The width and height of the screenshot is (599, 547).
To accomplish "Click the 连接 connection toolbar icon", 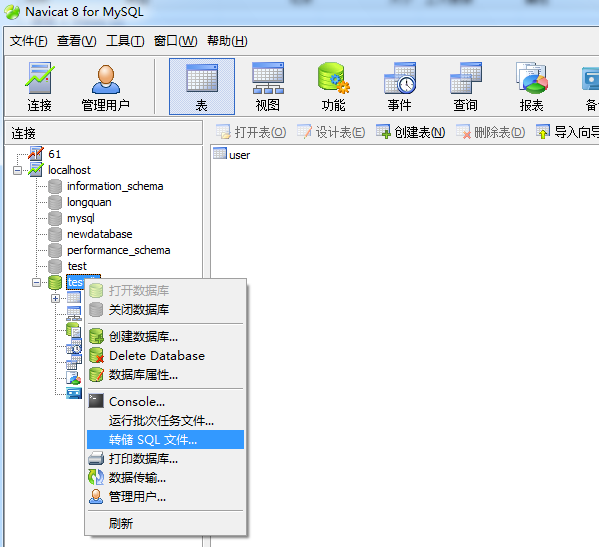I will pos(39,87).
